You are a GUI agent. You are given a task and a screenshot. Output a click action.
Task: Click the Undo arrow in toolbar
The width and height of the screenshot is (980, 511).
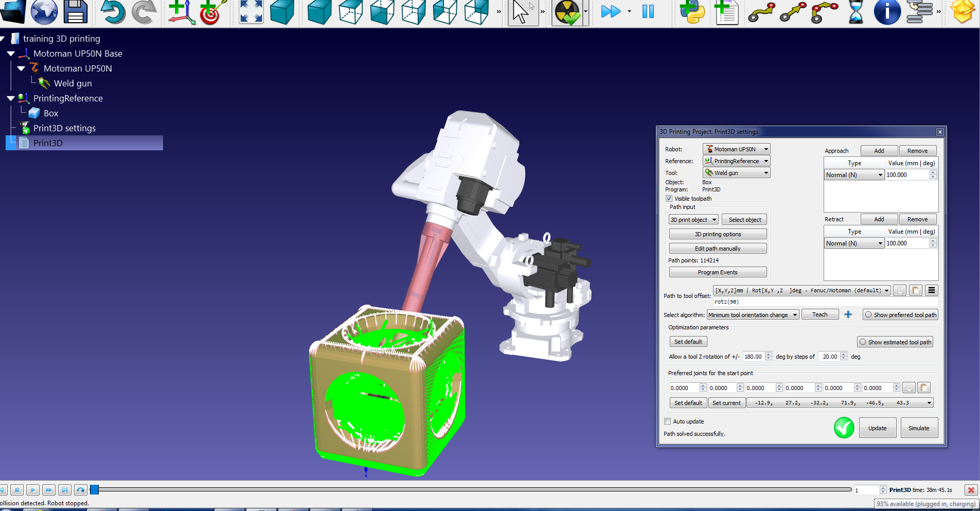(112, 12)
